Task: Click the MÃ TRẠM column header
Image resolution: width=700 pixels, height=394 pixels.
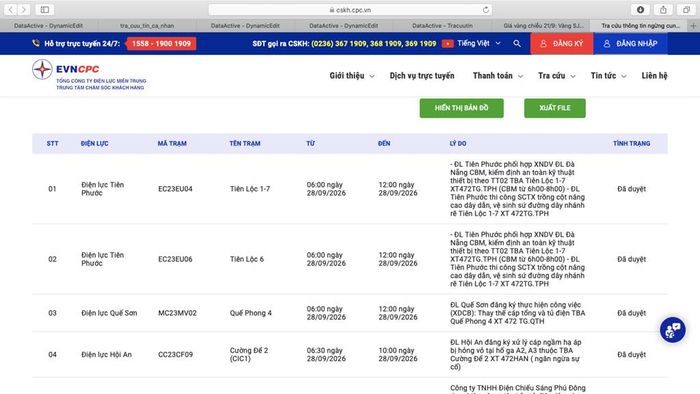Action: click(172, 143)
